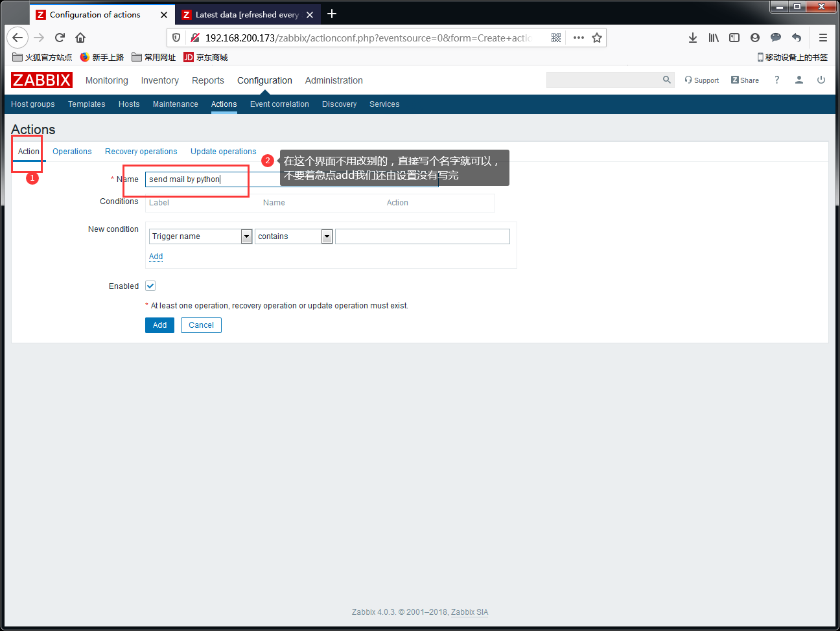Screen dimensions: 840x631
Task: Click the Add link under New condition
Action: pyautogui.click(x=156, y=257)
